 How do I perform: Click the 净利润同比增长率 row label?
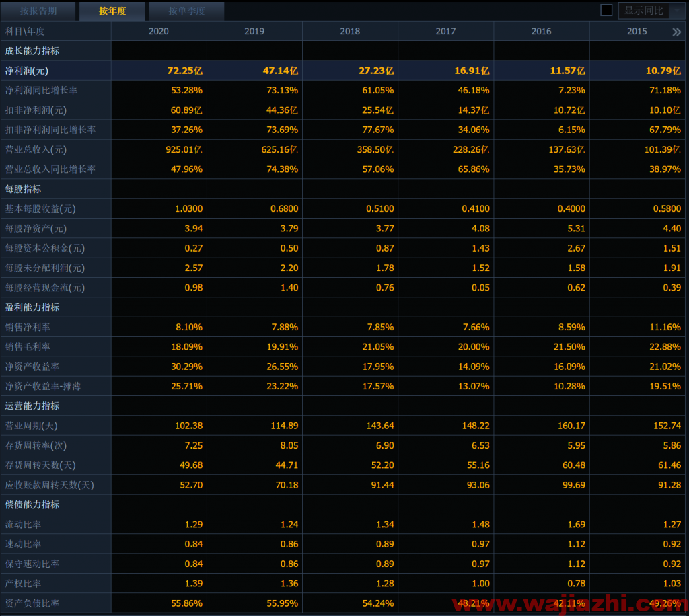coord(41,90)
